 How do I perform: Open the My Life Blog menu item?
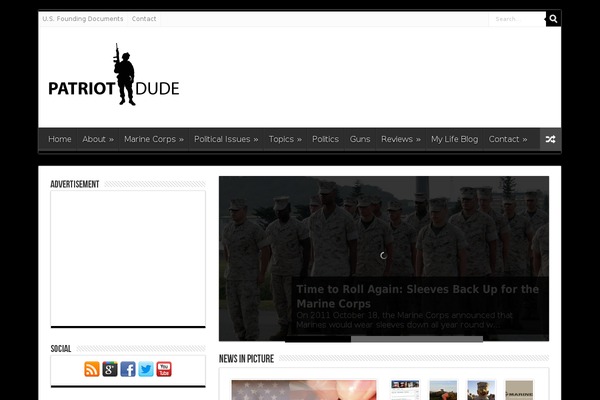(x=455, y=139)
